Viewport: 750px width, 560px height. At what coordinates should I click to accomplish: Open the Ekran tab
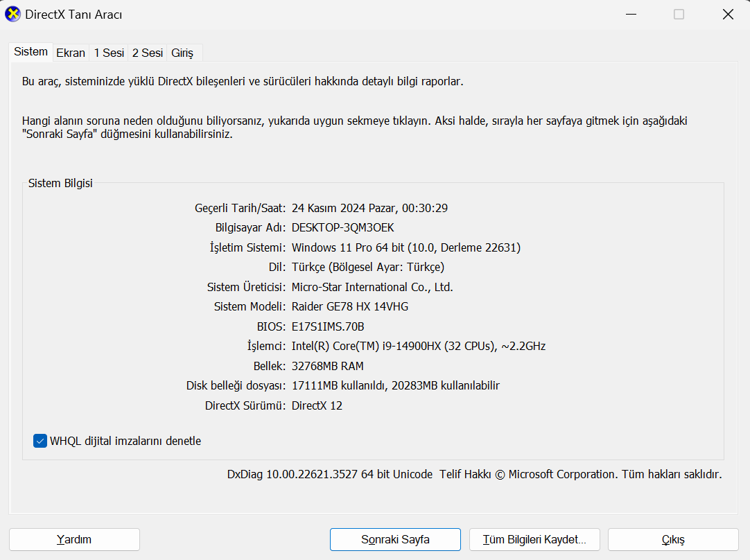[71, 53]
